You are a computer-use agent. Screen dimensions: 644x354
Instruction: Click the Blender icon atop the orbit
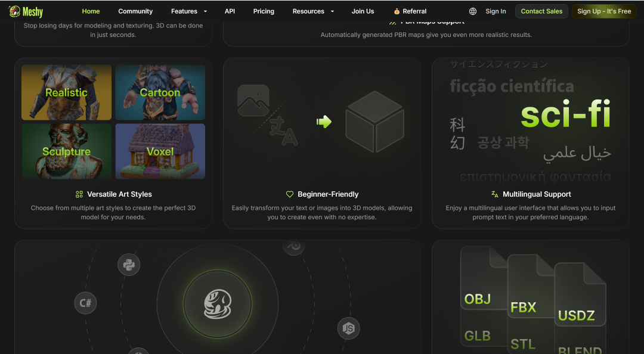293,246
